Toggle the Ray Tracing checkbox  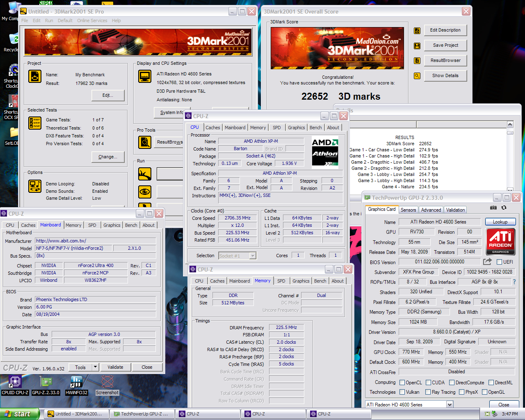pyautogui.click(x=428, y=392)
